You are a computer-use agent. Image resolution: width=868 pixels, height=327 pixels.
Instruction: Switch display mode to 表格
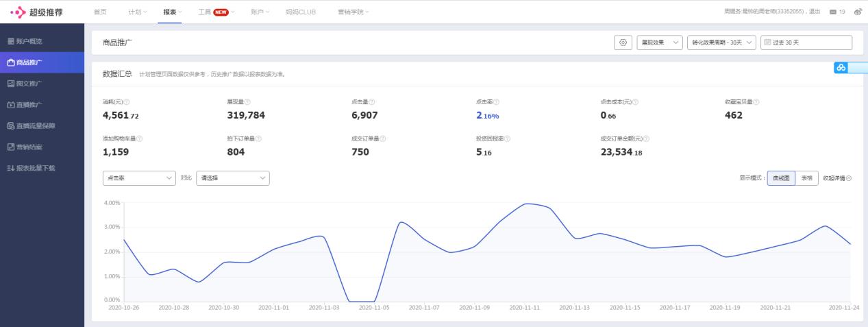coord(806,178)
